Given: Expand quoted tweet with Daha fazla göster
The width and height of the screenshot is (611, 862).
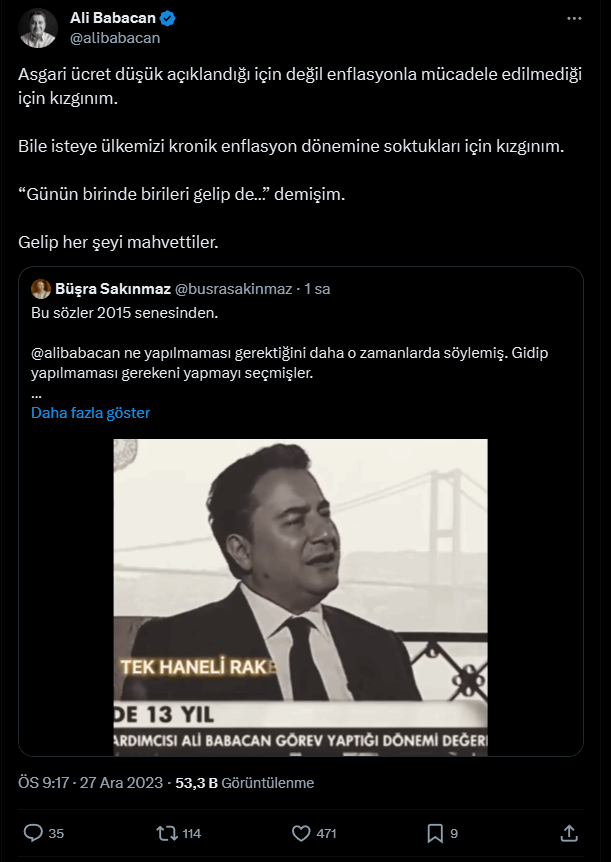Looking at the screenshot, I should tap(90, 413).
